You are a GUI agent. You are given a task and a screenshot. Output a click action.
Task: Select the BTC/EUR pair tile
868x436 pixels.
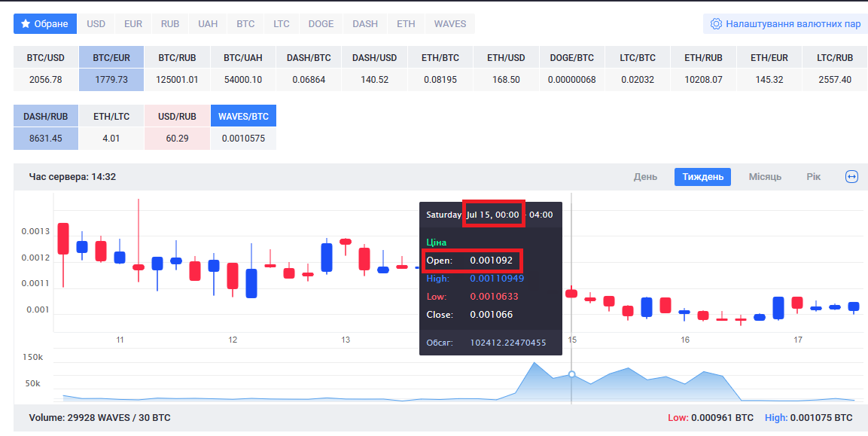point(111,69)
